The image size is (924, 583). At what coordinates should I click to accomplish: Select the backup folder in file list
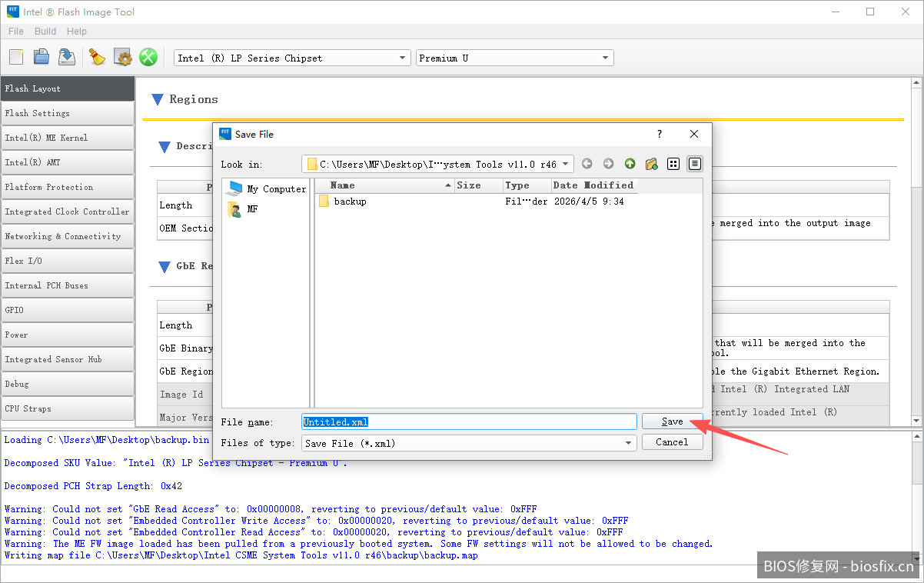coord(350,202)
